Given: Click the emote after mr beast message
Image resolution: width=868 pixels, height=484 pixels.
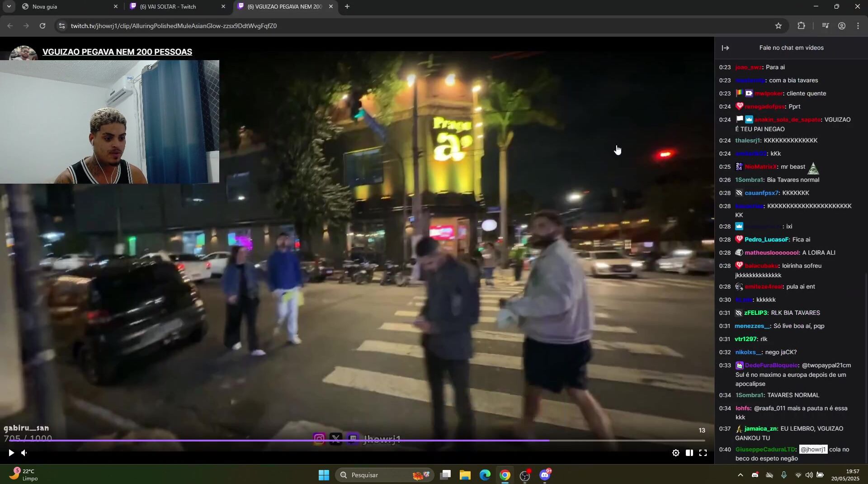Looking at the screenshot, I should click(x=813, y=168).
